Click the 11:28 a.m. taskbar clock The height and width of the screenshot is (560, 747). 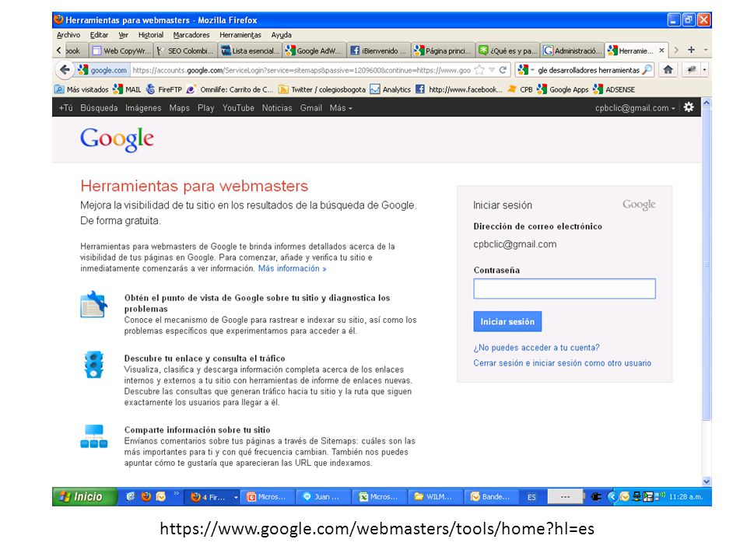pyautogui.click(x=686, y=497)
